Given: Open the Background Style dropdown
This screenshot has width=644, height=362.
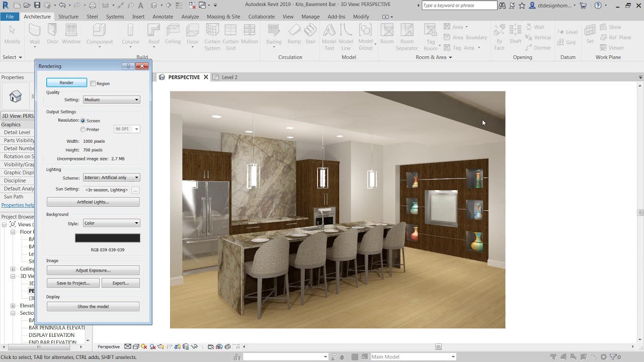Looking at the screenshot, I should coord(111,223).
